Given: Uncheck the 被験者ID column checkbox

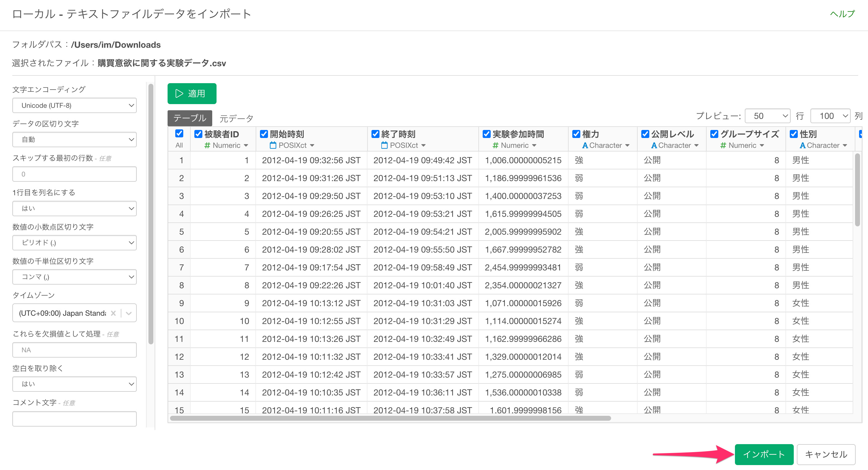Looking at the screenshot, I should [198, 134].
